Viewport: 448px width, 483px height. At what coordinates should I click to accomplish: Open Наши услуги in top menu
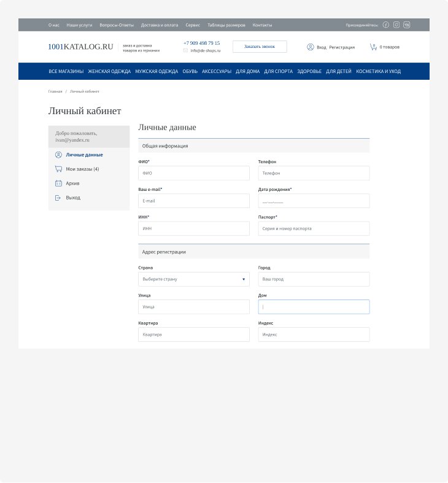point(80,25)
